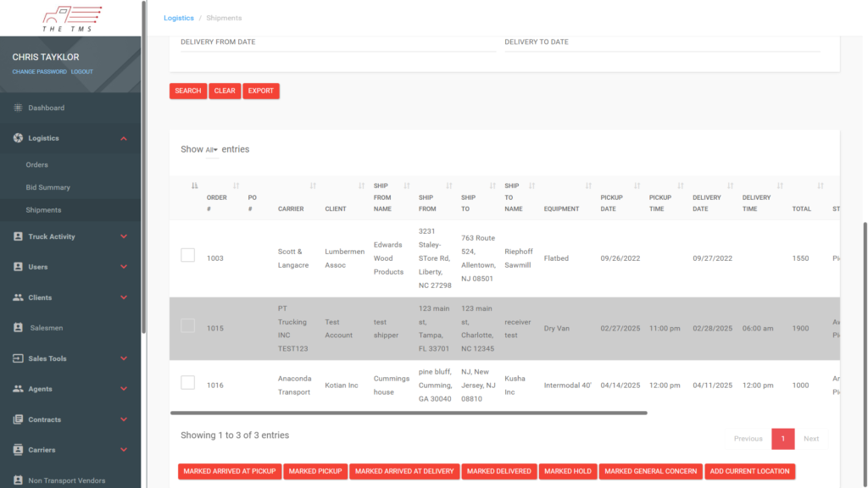Screen dimensions: 868x488
Task: Click the Marked Delivered button
Action: tap(498, 471)
